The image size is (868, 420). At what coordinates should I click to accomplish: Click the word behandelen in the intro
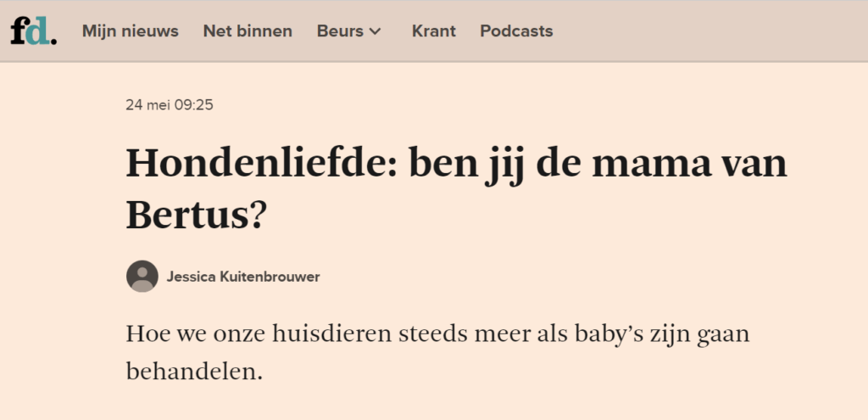click(194, 372)
